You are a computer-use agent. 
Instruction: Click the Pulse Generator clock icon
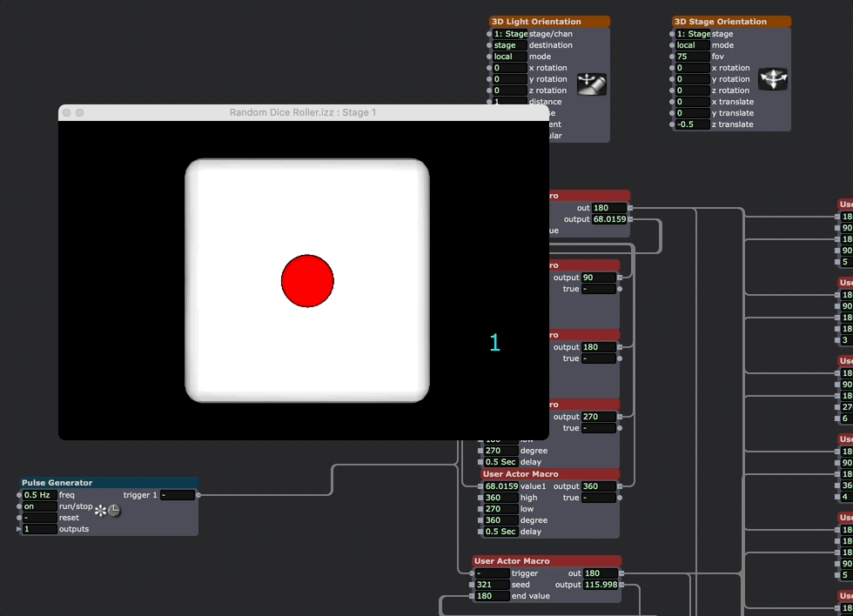coord(114,511)
